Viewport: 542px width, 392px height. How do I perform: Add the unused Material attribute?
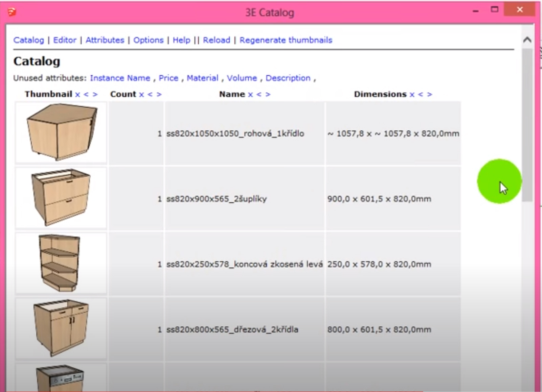(202, 78)
